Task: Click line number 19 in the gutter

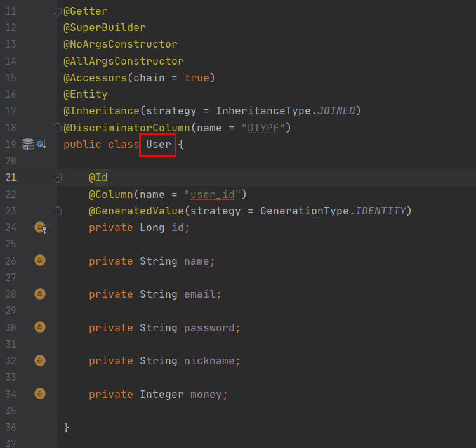Action: coord(11,144)
